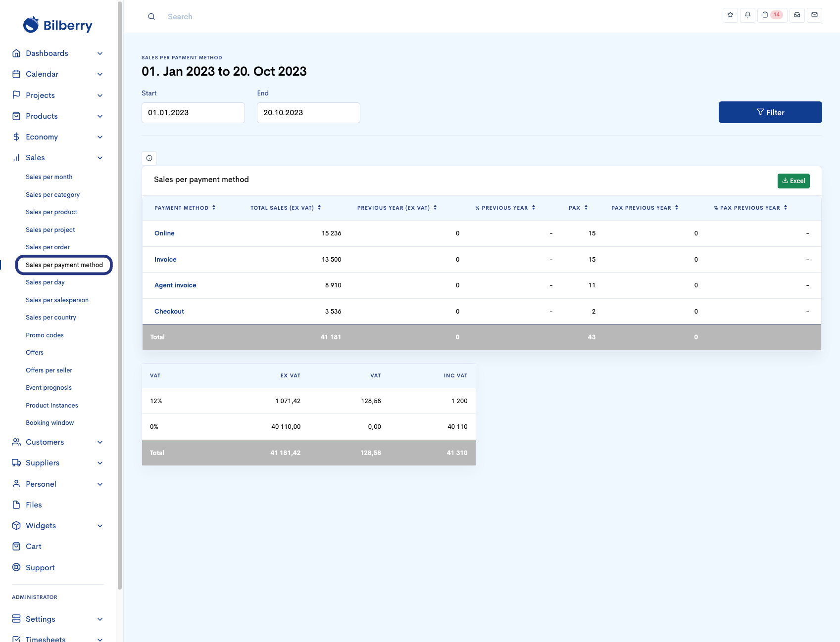Click the Start date field
The width and height of the screenshot is (840, 642).
(x=193, y=113)
